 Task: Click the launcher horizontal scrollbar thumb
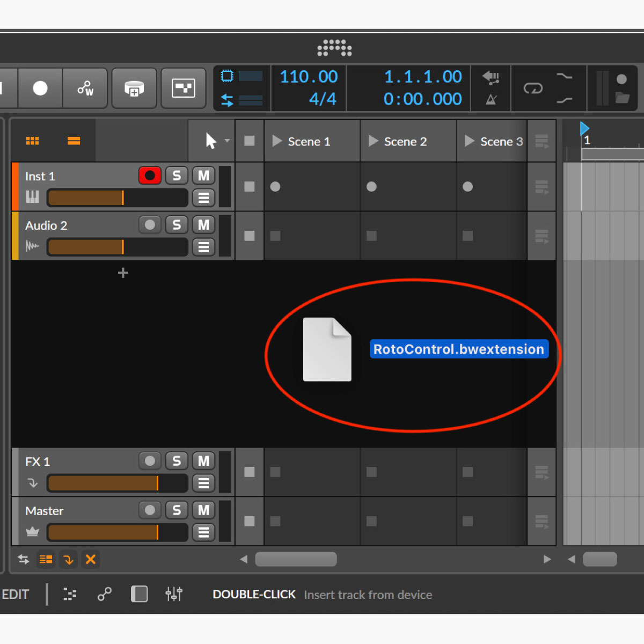coord(296,559)
